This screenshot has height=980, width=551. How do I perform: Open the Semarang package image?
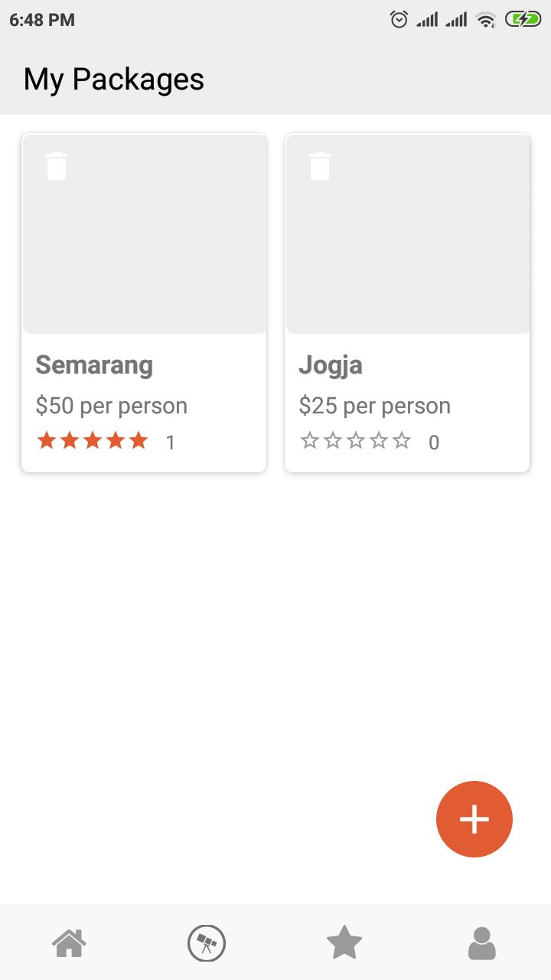click(144, 245)
